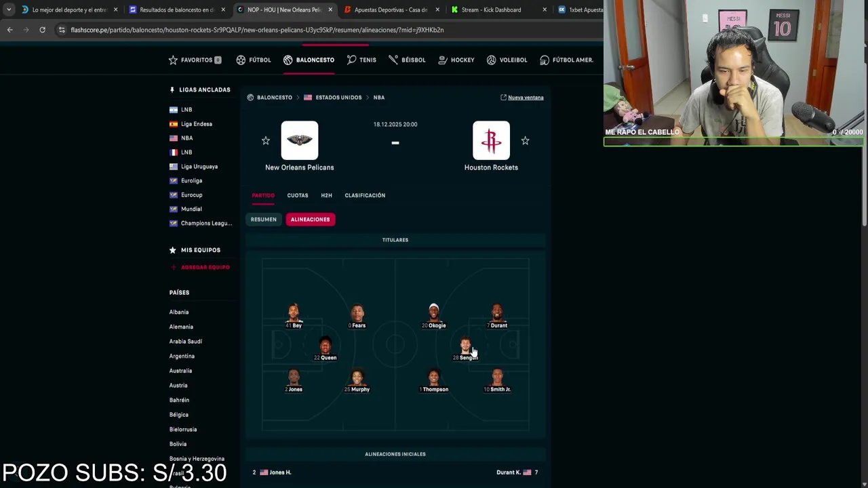Click player Fears on the court
The image size is (868, 488).
(357, 317)
